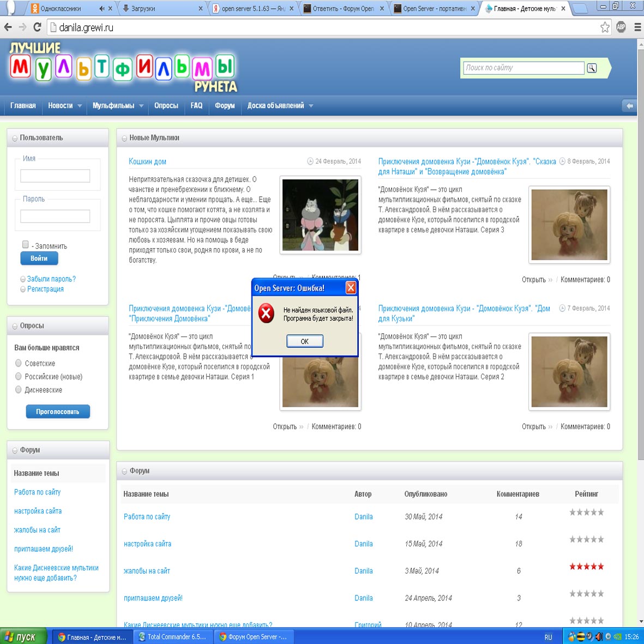Select the Диснеевские poll option
The width and height of the screenshot is (644, 644).
[19, 390]
